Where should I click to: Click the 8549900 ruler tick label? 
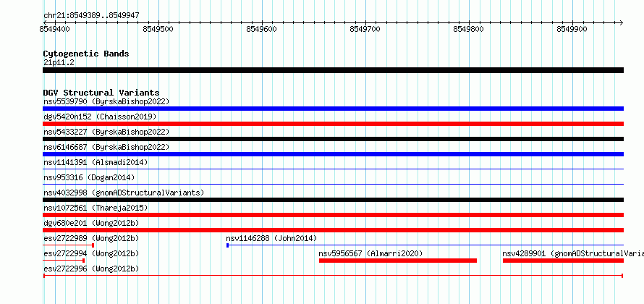click(x=572, y=29)
